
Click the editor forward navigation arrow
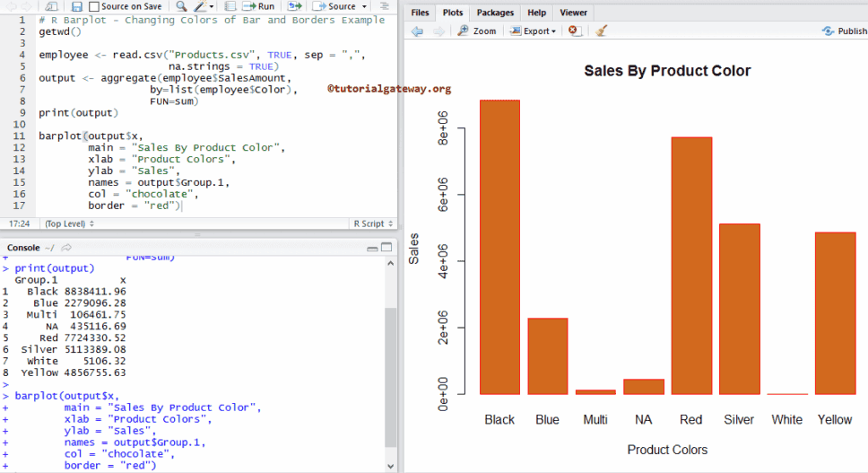click(26, 6)
